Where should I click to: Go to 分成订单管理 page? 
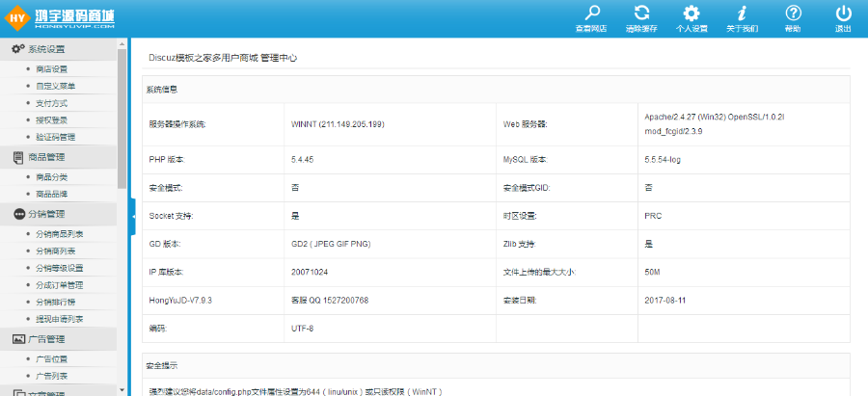point(59,285)
